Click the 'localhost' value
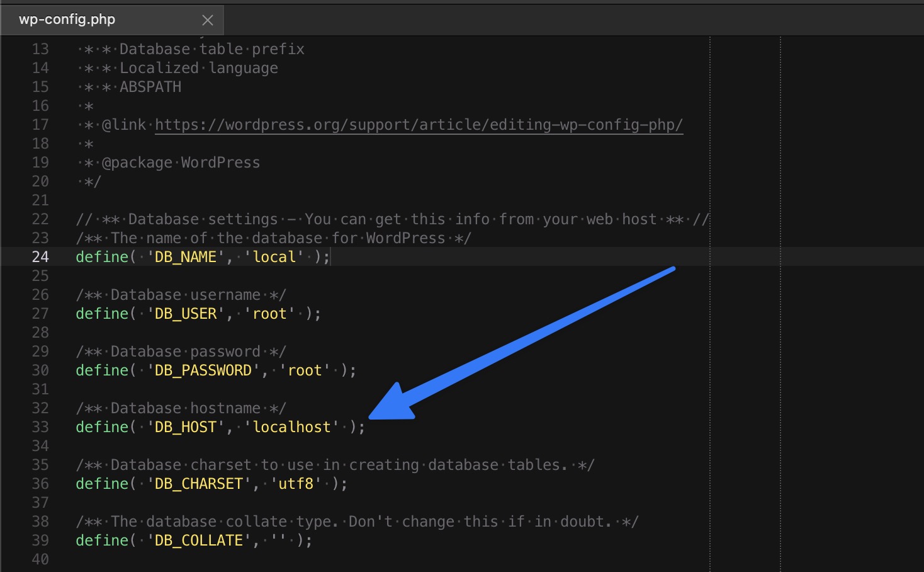Image resolution: width=924 pixels, height=572 pixels. (291, 427)
